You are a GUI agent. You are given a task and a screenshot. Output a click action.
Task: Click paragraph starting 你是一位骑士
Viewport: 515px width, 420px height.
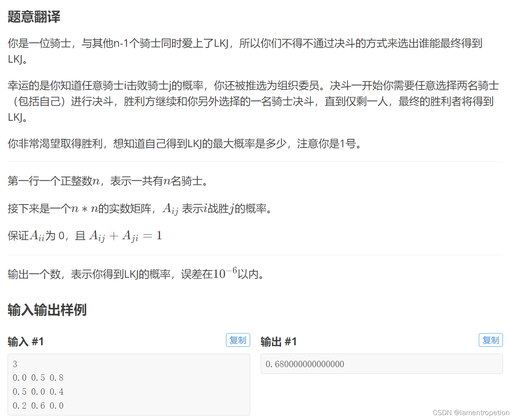click(245, 51)
